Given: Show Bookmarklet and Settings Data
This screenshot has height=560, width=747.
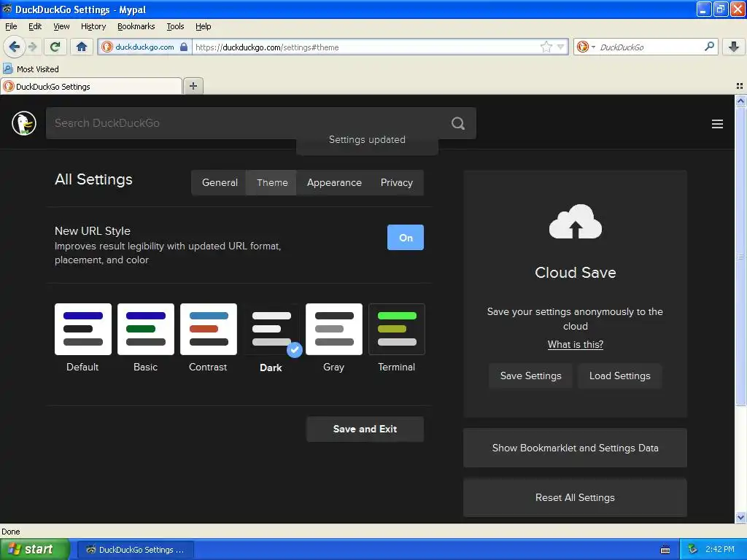Looking at the screenshot, I should [x=575, y=448].
